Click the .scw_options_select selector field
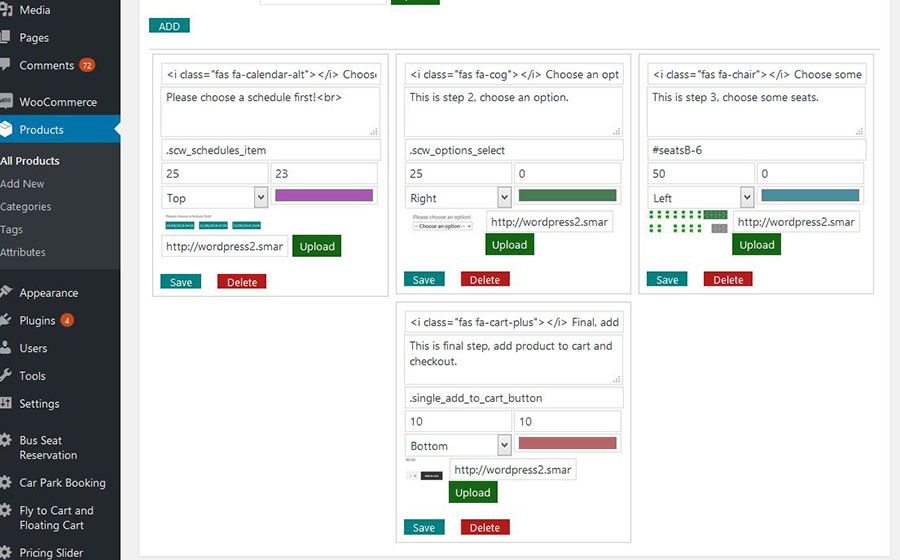 pos(514,150)
